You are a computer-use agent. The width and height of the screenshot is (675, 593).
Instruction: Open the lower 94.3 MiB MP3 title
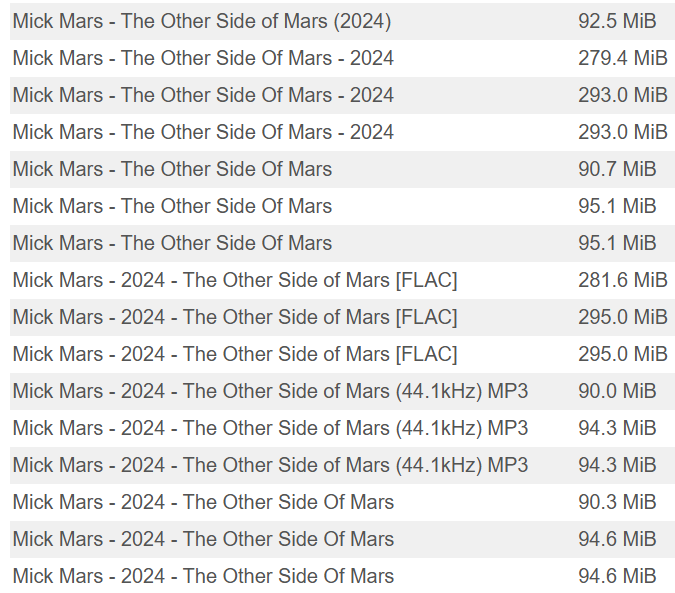[x=270, y=465]
